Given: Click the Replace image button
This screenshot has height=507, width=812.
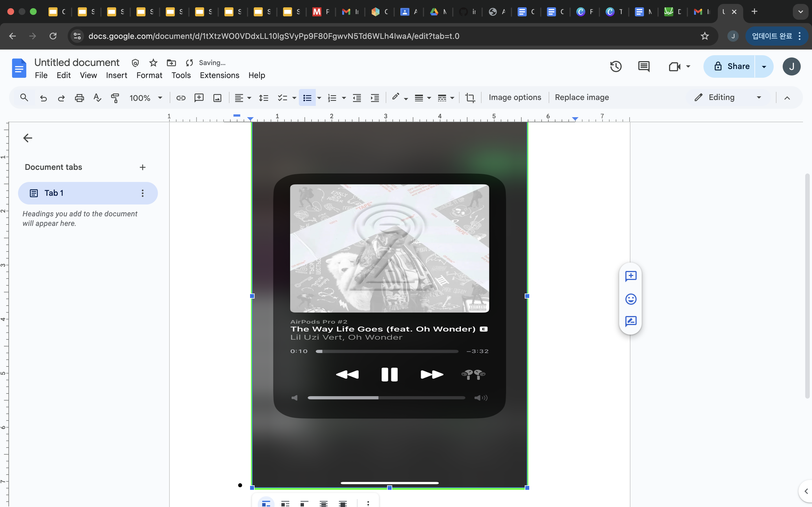Looking at the screenshot, I should (581, 97).
